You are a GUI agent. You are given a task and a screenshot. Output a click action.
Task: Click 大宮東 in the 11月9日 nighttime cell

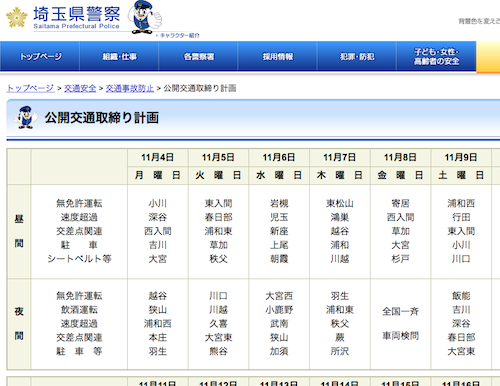461,351
